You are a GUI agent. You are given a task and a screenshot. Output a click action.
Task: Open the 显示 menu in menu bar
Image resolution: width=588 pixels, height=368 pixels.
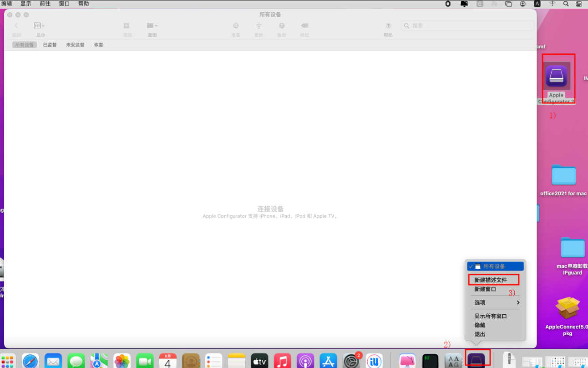[x=26, y=4]
